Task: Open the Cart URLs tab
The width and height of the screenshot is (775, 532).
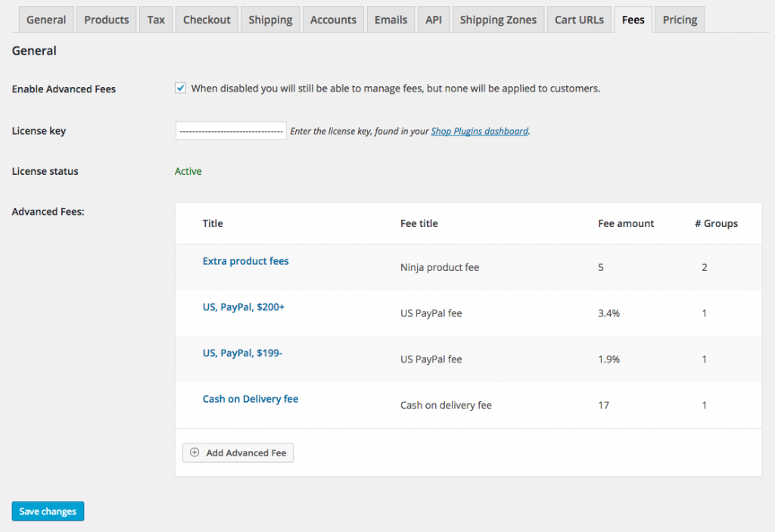Action: click(579, 19)
